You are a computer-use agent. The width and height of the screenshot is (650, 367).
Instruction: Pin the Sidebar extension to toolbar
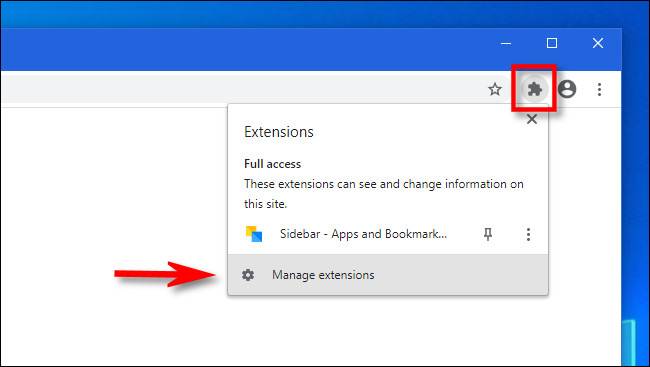(488, 234)
